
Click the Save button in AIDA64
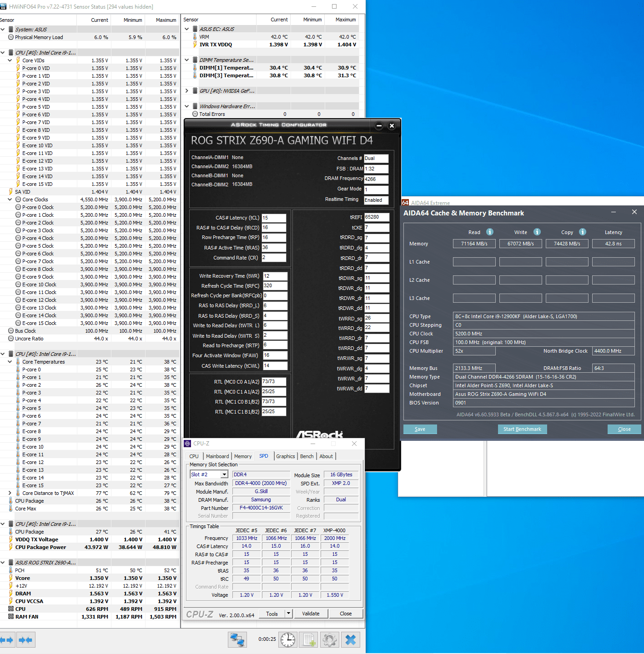point(420,429)
